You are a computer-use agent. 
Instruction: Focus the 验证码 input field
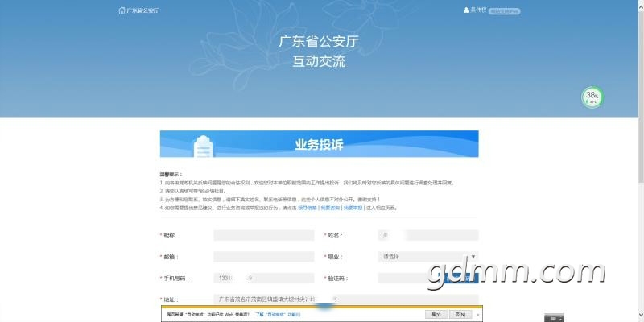pyautogui.click(x=409, y=278)
